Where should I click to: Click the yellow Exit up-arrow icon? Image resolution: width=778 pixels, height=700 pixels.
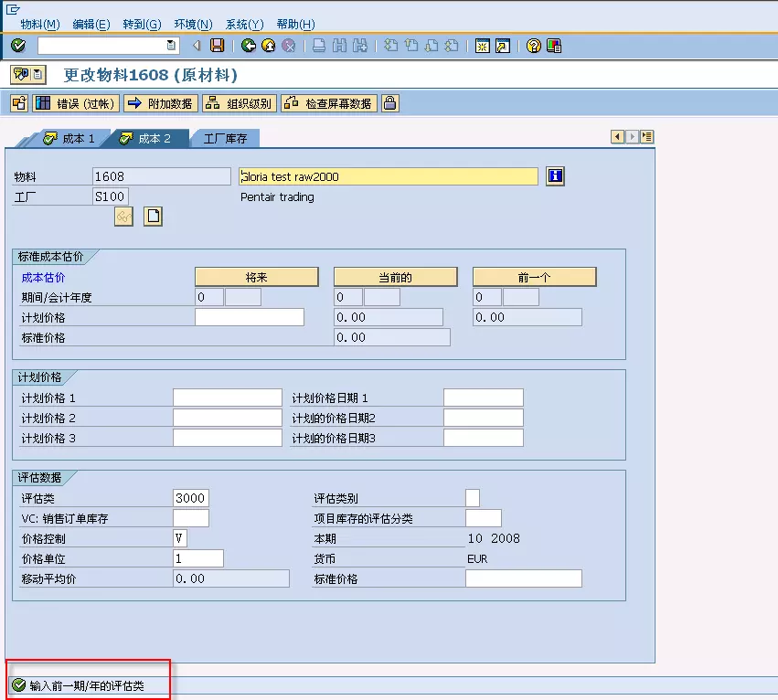click(x=269, y=46)
